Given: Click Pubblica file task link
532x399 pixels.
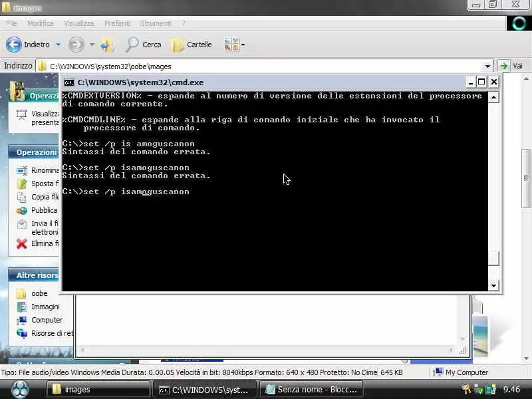Looking at the screenshot, I should pyautogui.click(x=37, y=210).
